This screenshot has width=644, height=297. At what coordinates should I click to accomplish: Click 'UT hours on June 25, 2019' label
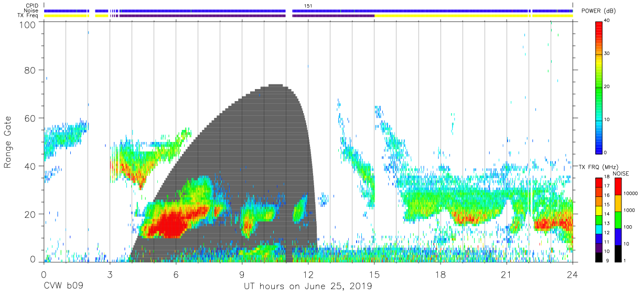click(308, 287)
